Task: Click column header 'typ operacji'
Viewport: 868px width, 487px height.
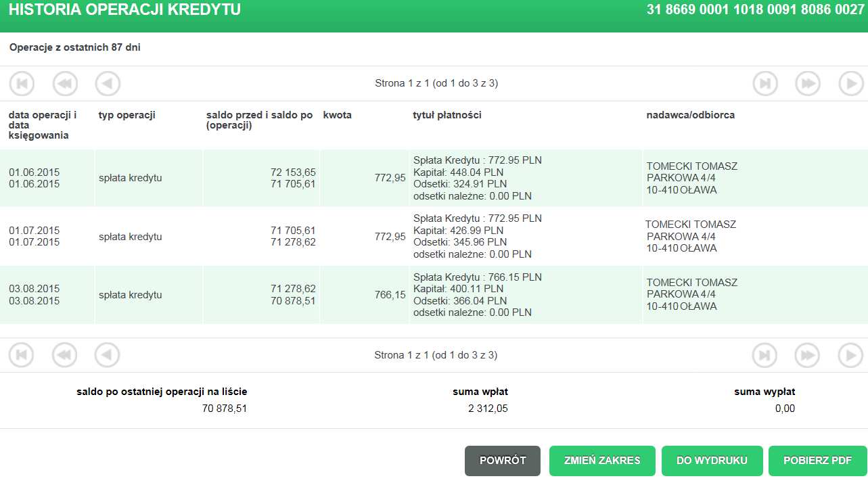Action: [x=127, y=115]
